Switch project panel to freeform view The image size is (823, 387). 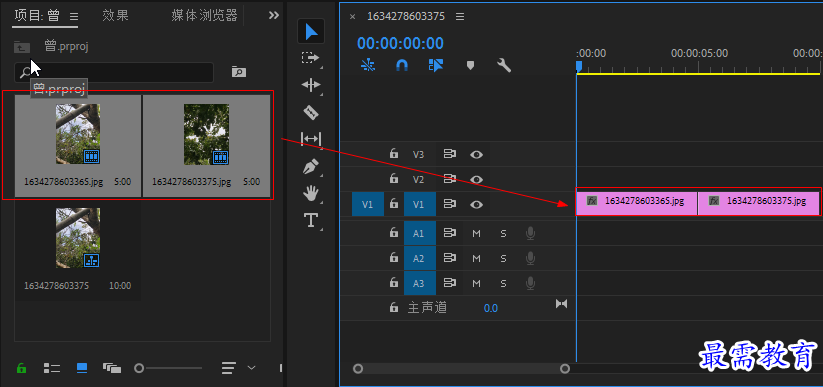(112, 368)
